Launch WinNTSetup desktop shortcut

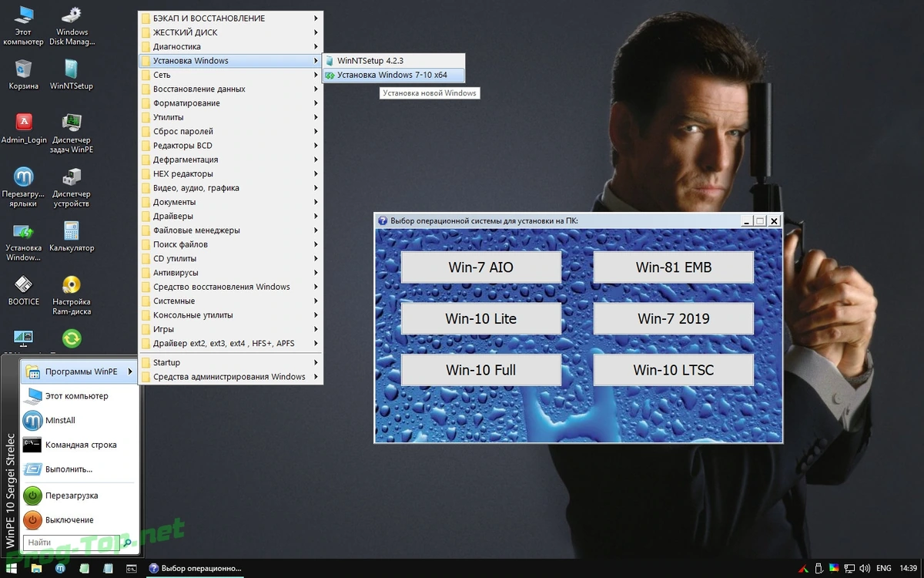[72, 75]
